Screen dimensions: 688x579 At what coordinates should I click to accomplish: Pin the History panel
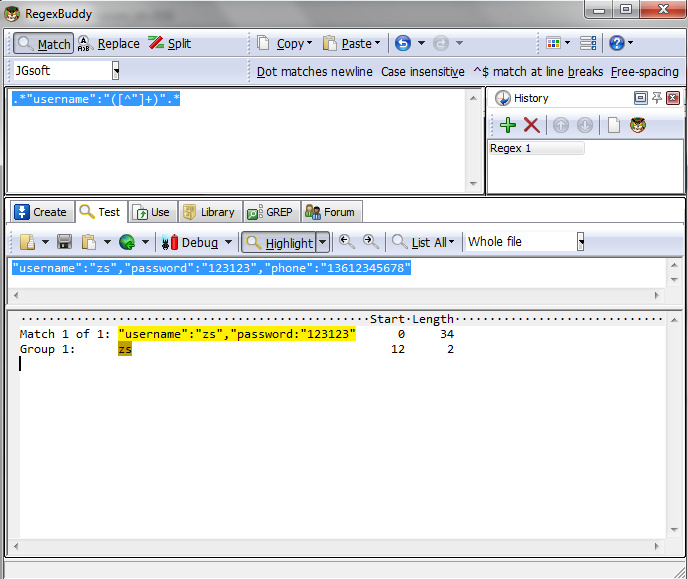tap(657, 98)
